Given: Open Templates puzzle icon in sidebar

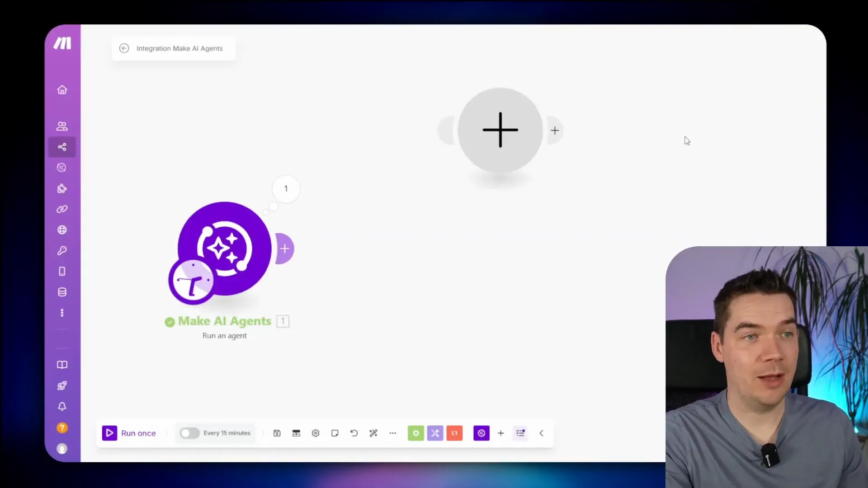Looking at the screenshot, I should (62, 188).
